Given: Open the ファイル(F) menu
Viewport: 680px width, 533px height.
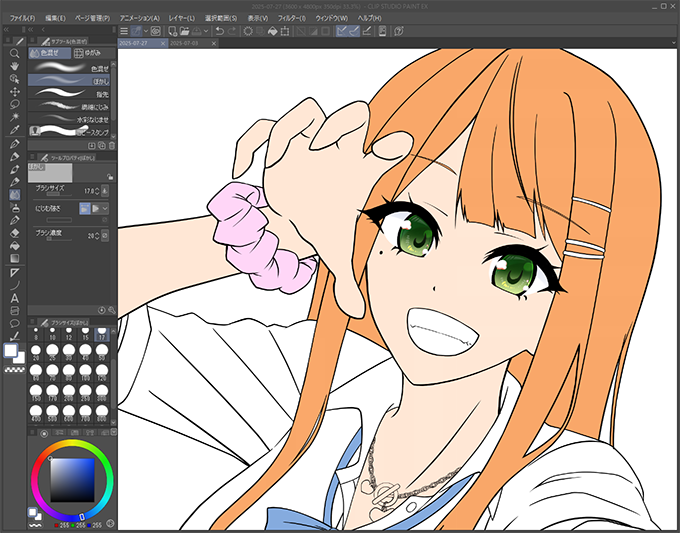Looking at the screenshot, I should [x=22, y=18].
